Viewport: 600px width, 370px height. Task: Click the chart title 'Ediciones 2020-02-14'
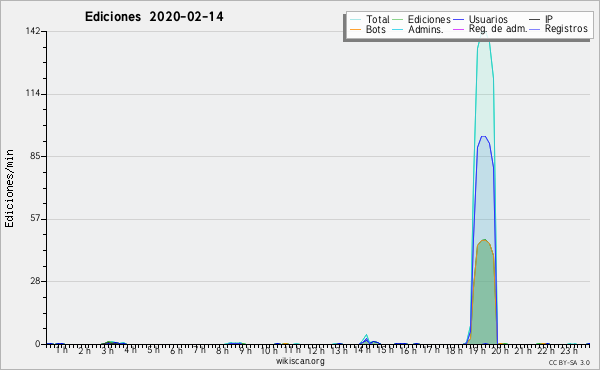click(154, 17)
